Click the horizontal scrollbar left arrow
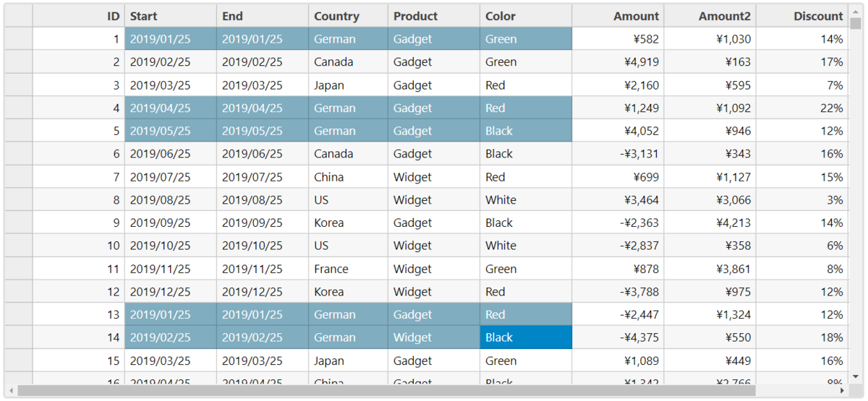The width and height of the screenshot is (868, 401). click(11, 390)
